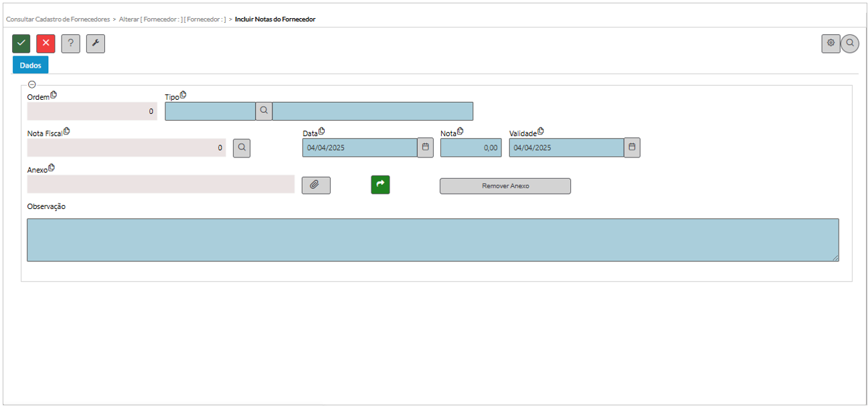Open the Data calendar picker

pos(425,147)
